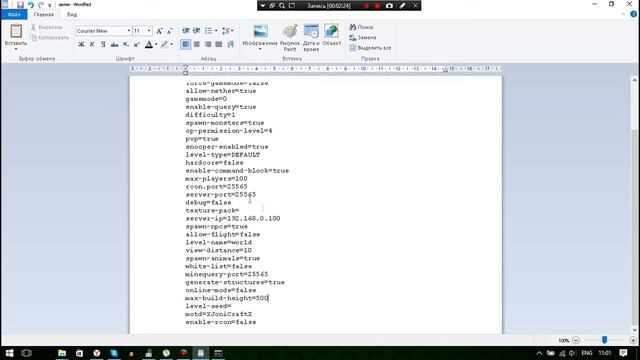Image resolution: width=640 pixels, height=360 pixels.
Task: Click the first-line indent marker on ruler
Action: point(185,67)
